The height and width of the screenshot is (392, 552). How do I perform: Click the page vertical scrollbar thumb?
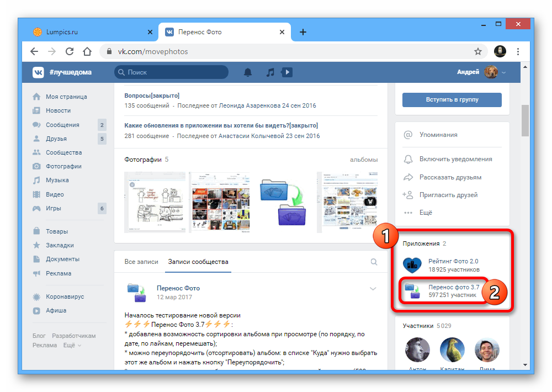[x=525, y=119]
